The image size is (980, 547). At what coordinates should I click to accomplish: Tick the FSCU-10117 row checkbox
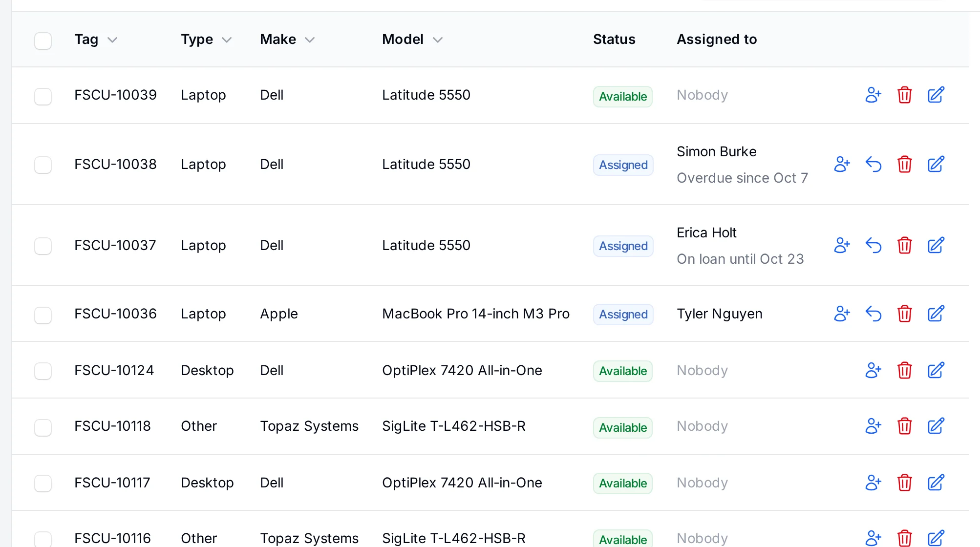tap(43, 484)
